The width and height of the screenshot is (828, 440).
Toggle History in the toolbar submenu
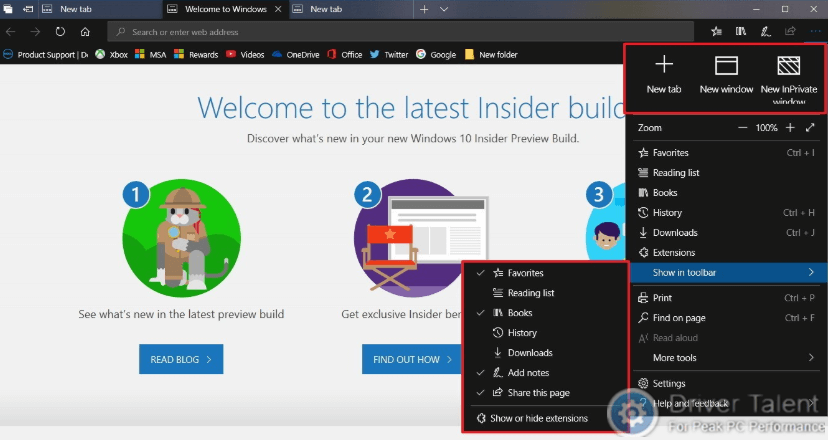[545, 333]
